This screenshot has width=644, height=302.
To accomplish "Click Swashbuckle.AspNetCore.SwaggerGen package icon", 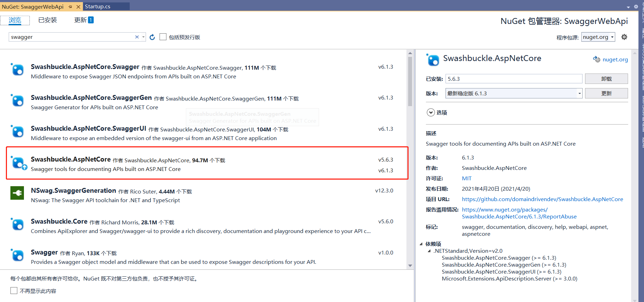I will 17,101.
